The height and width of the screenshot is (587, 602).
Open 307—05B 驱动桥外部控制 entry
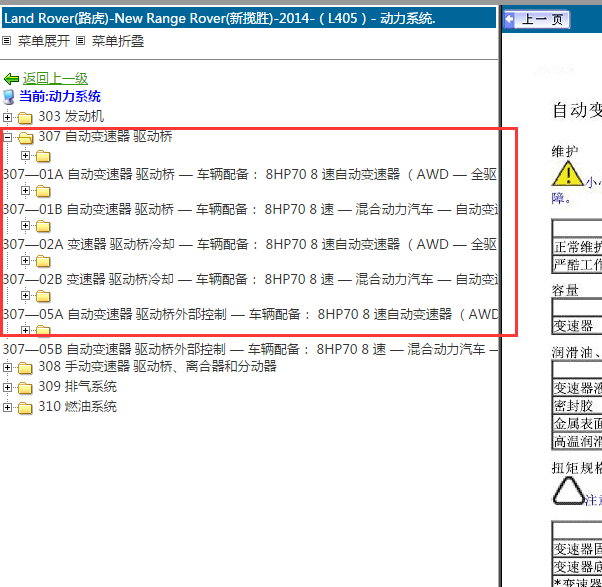pyautogui.click(x=250, y=349)
